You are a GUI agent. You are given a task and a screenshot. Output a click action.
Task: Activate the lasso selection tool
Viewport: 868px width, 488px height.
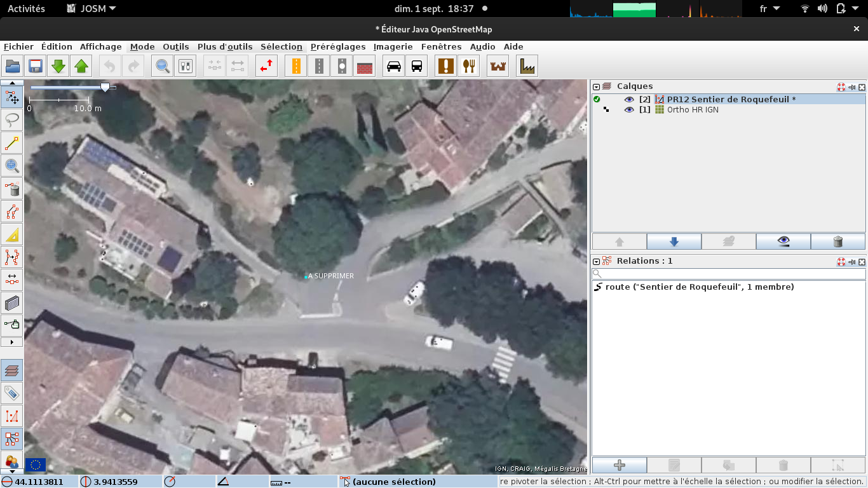tap(12, 120)
